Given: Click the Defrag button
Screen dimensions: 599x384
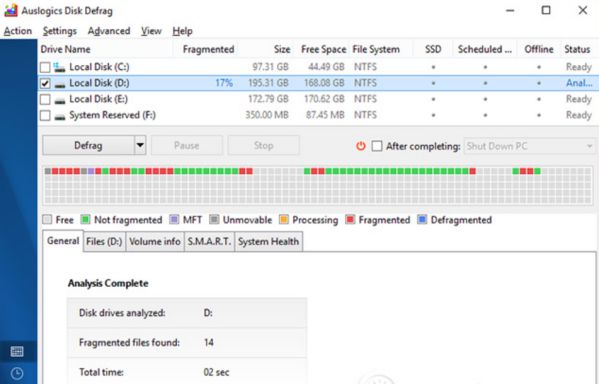Looking at the screenshot, I should click(x=88, y=146).
